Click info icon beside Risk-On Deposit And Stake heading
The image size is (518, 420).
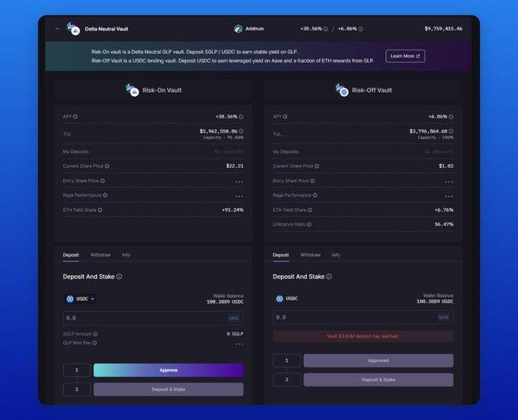(120, 277)
